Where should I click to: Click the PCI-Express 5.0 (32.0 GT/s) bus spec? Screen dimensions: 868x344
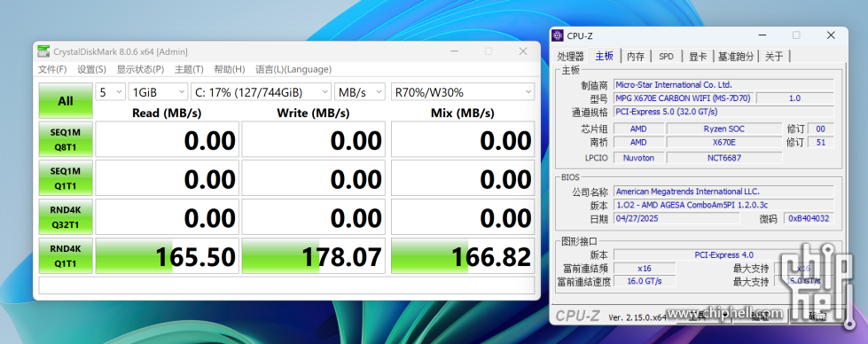coord(723,112)
